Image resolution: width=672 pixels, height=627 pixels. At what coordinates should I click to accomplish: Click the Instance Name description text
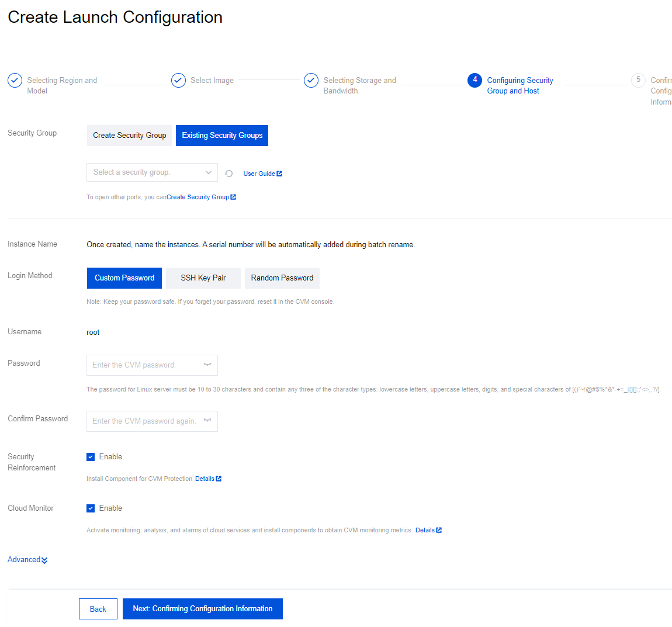coord(251,245)
